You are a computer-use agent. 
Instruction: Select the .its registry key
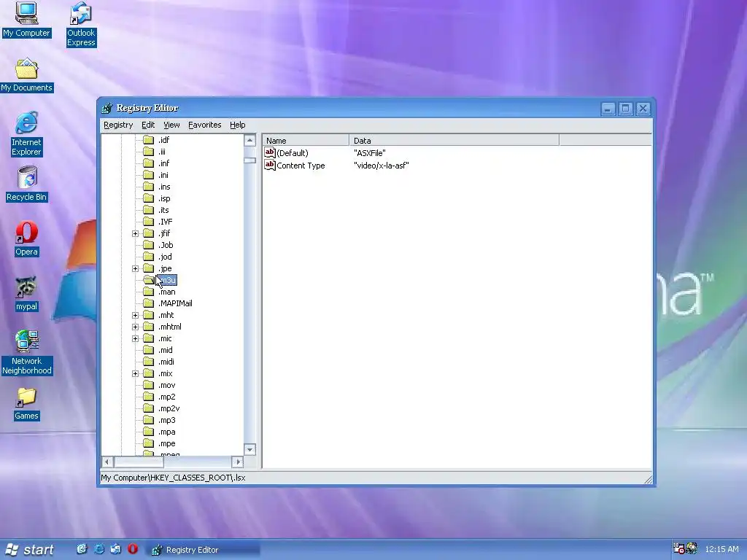[x=163, y=210]
